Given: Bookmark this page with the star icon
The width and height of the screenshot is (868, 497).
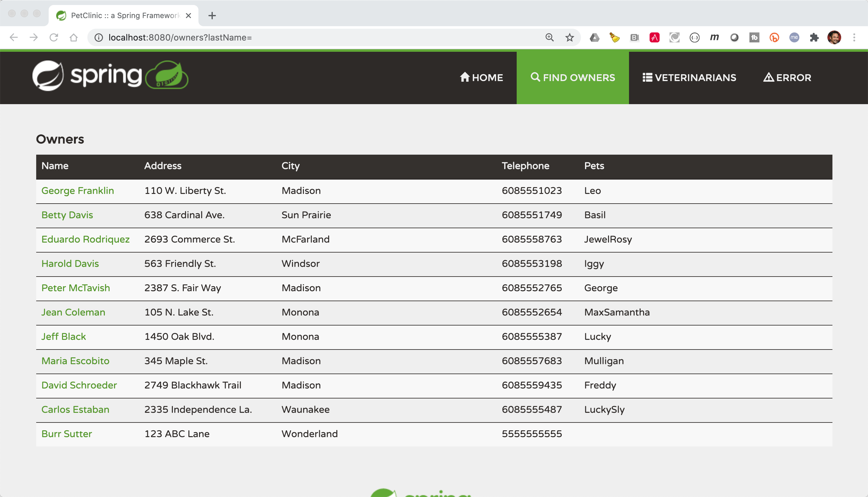Looking at the screenshot, I should coord(569,37).
